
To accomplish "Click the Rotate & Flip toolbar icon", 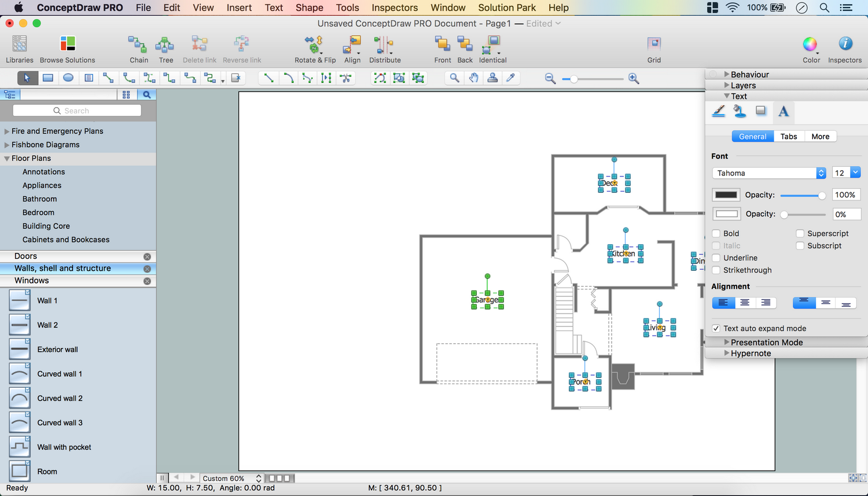I will point(314,45).
